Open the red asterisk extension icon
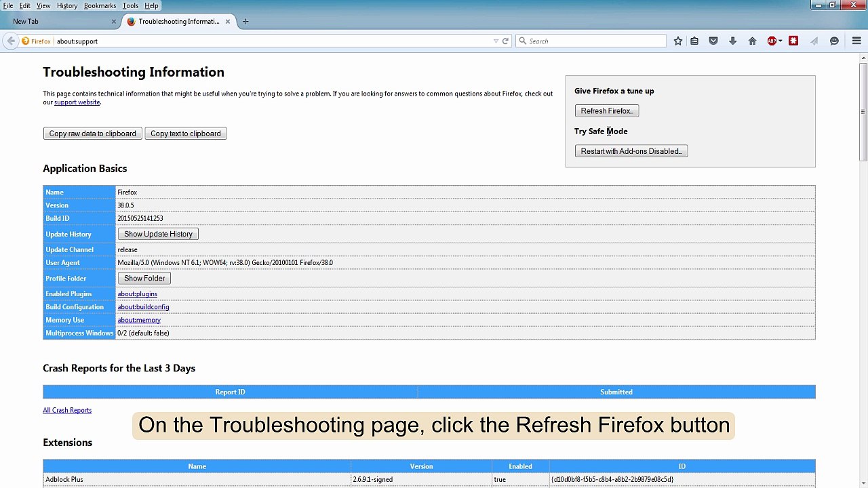Screen dimensions: 868x488 point(793,41)
